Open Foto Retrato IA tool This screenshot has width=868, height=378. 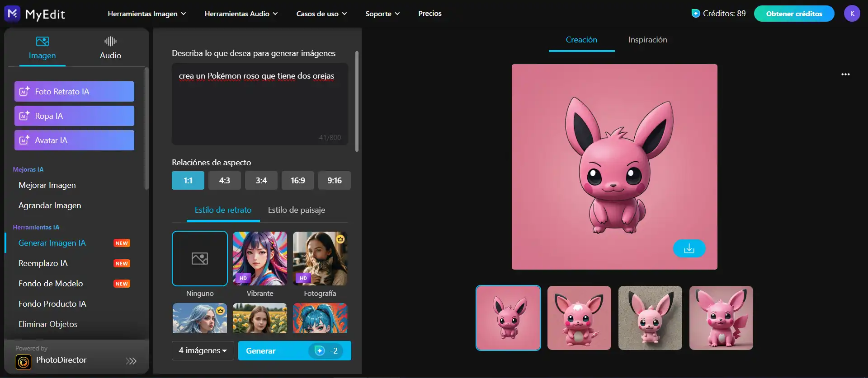click(74, 92)
